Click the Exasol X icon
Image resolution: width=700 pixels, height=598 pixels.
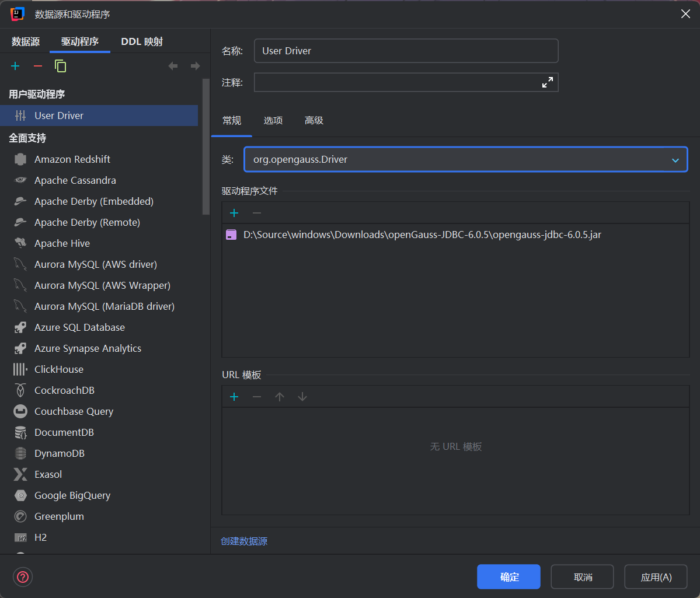pos(20,474)
